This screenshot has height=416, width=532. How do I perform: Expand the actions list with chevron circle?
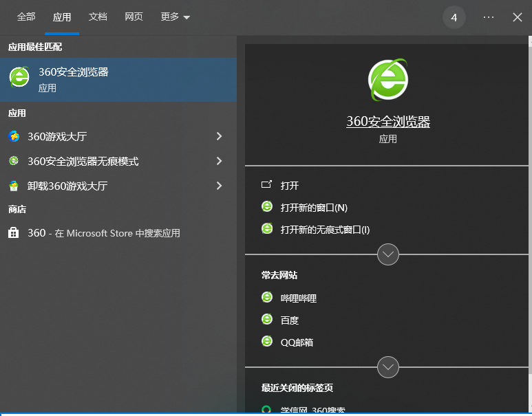click(x=387, y=254)
